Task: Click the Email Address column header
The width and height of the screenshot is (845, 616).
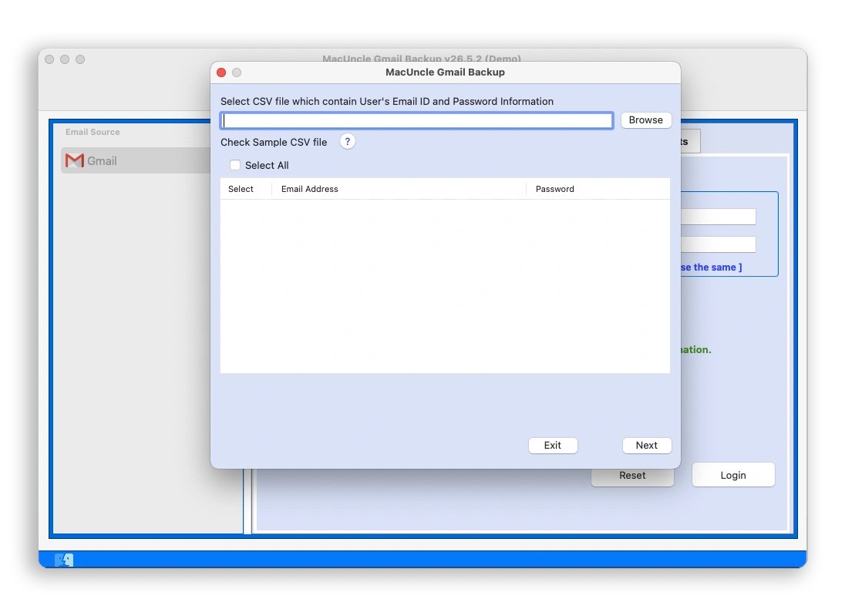Action: pyautogui.click(x=399, y=189)
